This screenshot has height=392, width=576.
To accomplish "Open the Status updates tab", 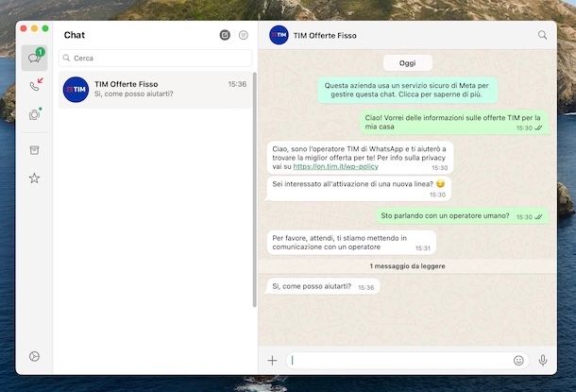I will point(35,114).
